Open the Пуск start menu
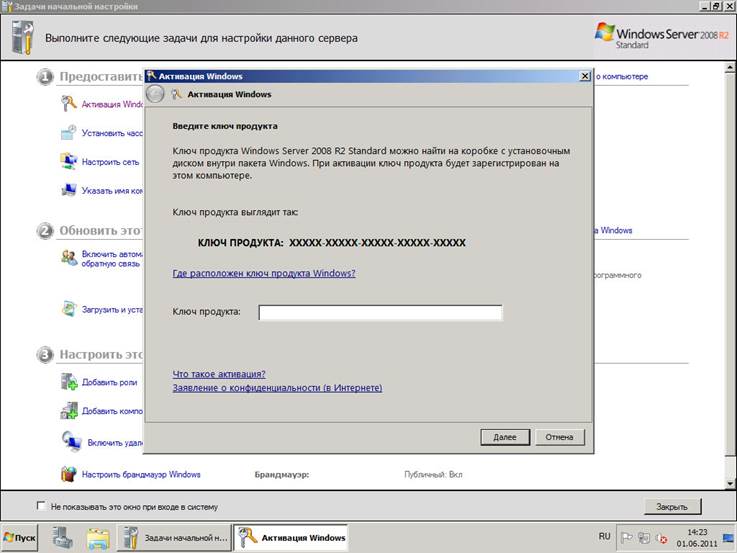737x553 pixels. click(x=19, y=537)
